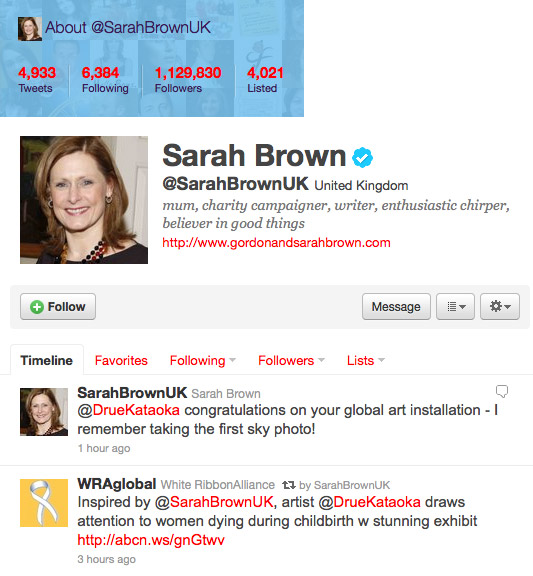Open the gear settings dropdown button
Screen dimensions: 533x576
(x=500, y=306)
